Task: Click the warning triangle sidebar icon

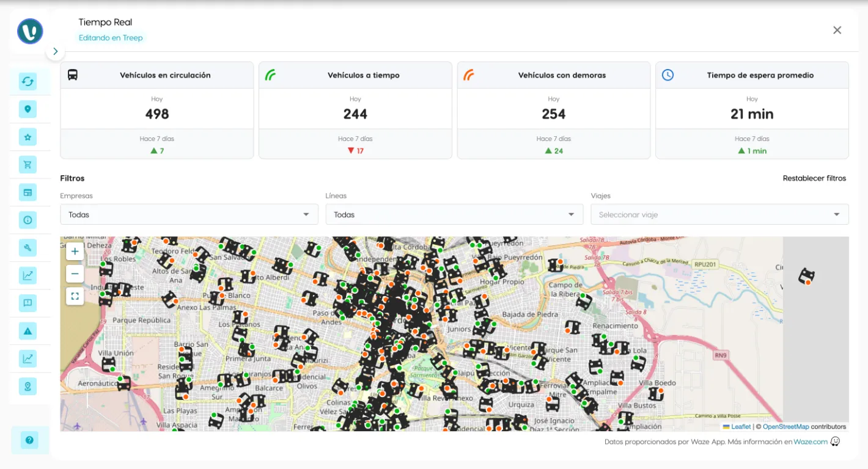Action: point(28,331)
